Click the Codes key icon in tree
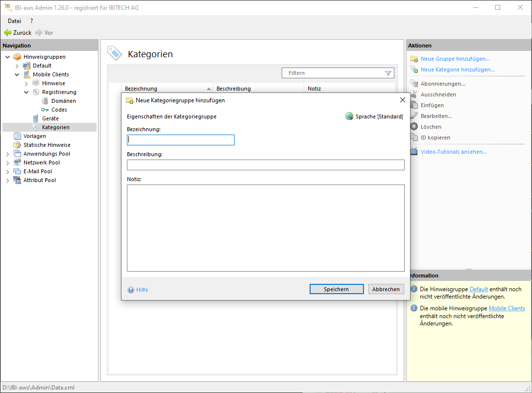532x393 pixels. click(45, 110)
